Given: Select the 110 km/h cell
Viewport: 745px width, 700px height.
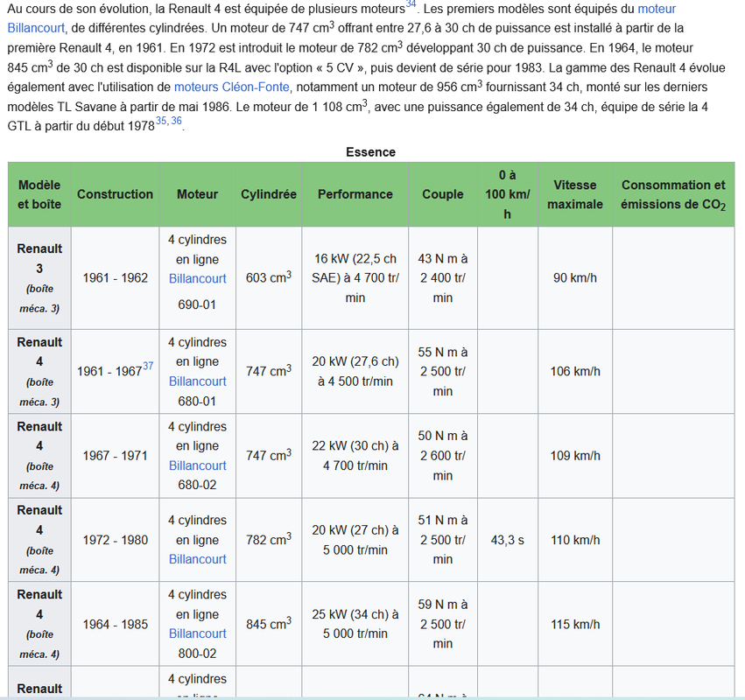Looking at the screenshot, I should pos(575,540).
